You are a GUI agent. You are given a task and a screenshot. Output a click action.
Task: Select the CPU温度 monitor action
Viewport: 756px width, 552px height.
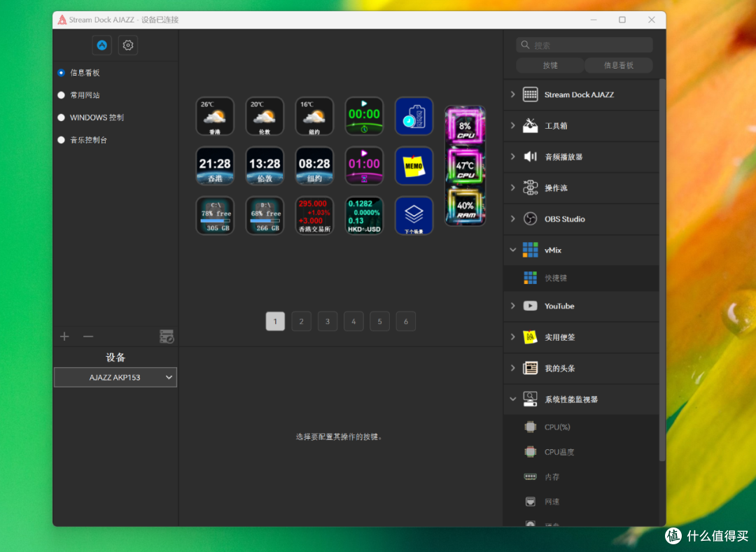pyautogui.click(x=581, y=452)
